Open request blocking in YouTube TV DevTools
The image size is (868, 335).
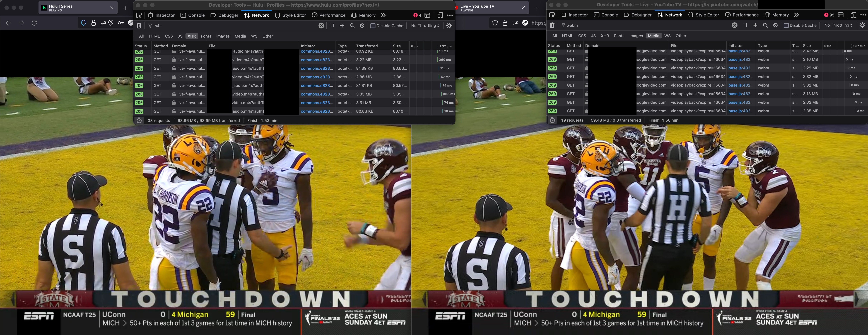click(x=775, y=25)
